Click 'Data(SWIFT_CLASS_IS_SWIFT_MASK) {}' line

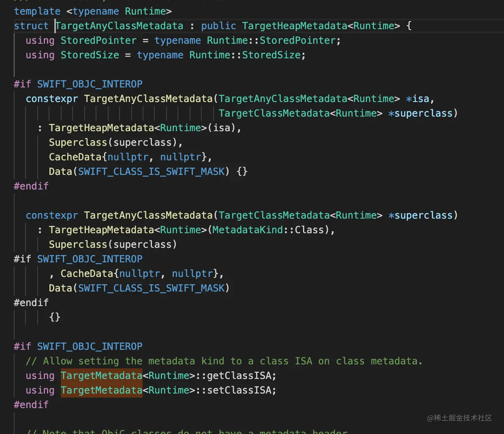tap(148, 172)
